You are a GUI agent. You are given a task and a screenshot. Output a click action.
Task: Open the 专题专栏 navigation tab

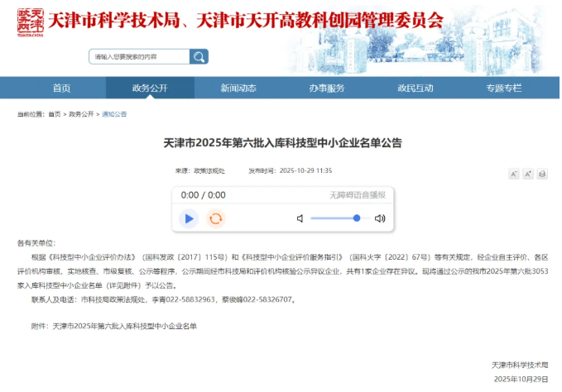click(x=504, y=88)
